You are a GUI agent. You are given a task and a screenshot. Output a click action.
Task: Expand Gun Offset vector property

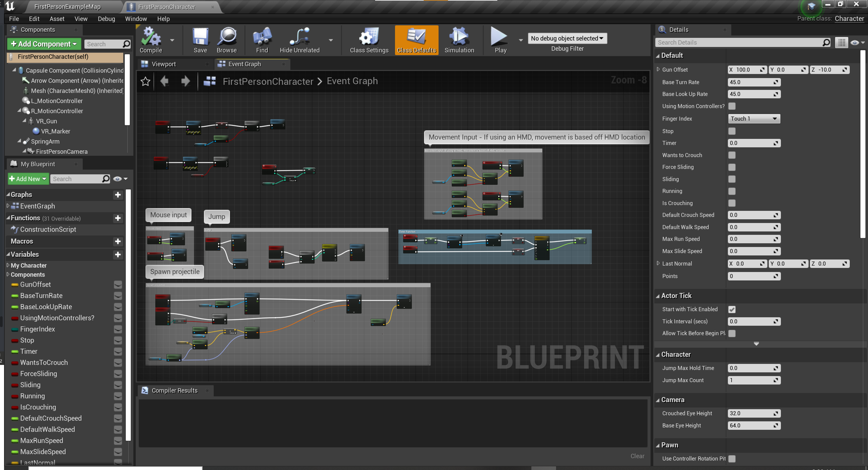pos(658,70)
